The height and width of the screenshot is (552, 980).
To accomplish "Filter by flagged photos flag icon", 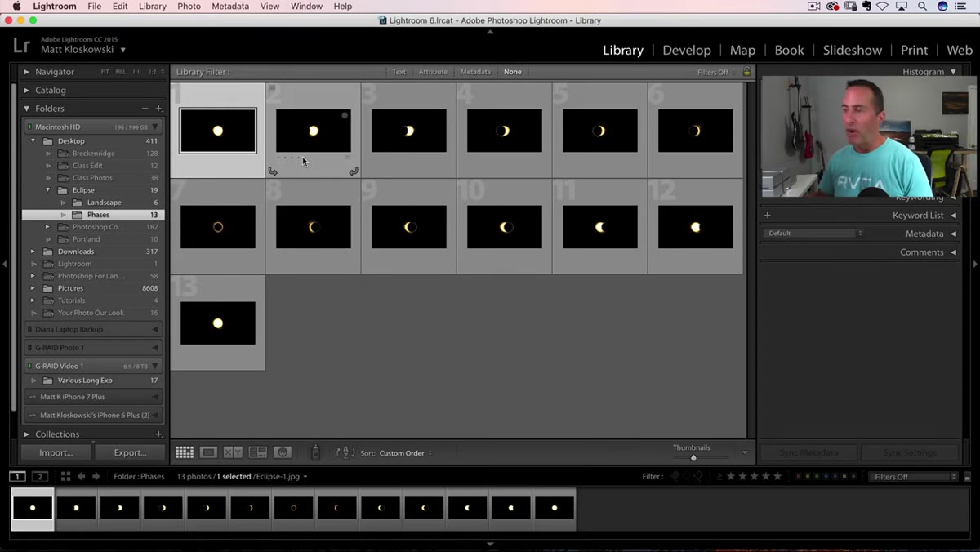I will (675, 476).
